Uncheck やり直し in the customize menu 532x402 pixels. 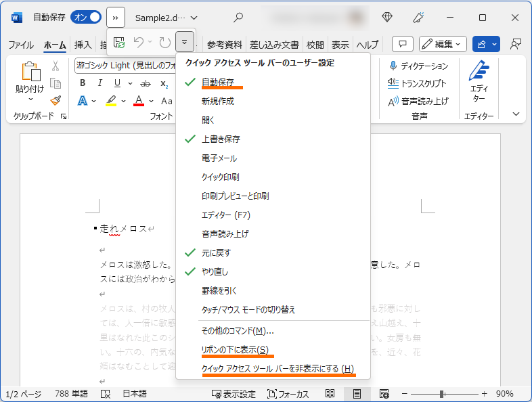[x=273, y=272]
